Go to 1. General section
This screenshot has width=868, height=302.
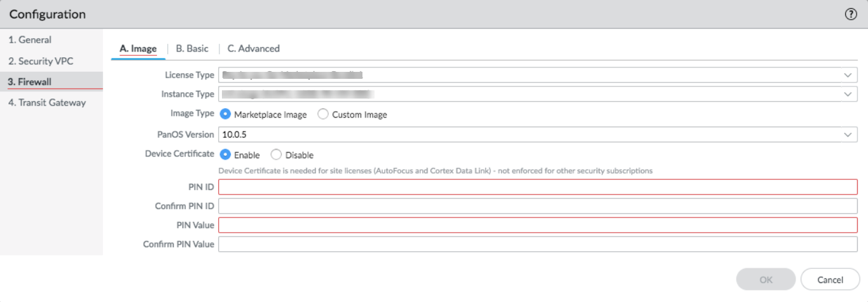(x=30, y=39)
